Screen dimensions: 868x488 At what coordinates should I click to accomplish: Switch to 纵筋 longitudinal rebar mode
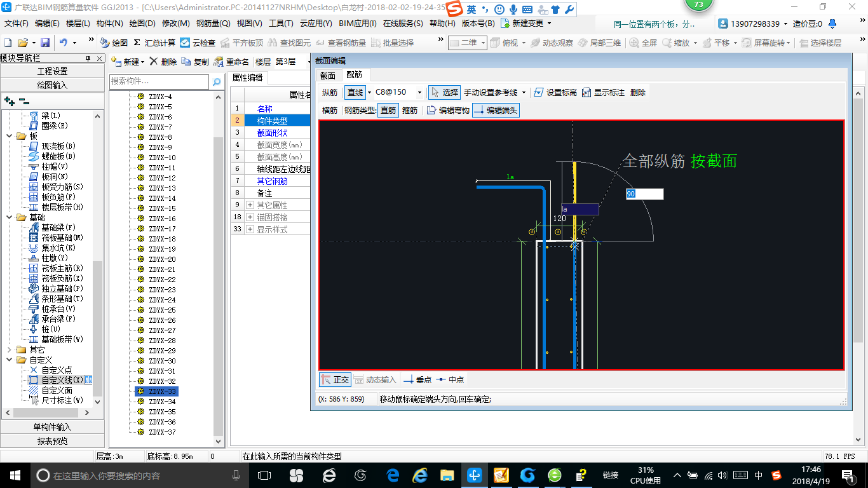[x=330, y=92]
